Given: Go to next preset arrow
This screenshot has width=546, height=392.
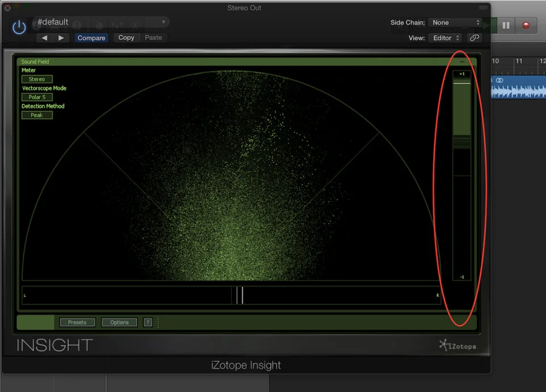Looking at the screenshot, I should pos(61,38).
